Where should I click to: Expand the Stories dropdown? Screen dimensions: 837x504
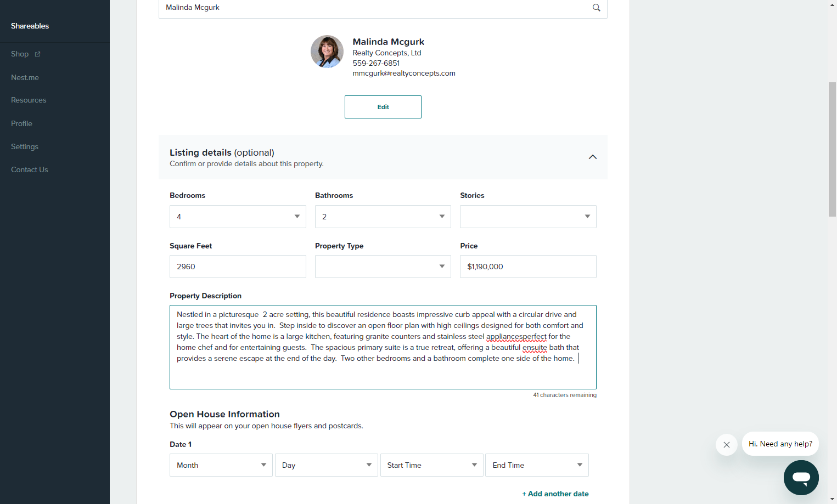point(528,217)
